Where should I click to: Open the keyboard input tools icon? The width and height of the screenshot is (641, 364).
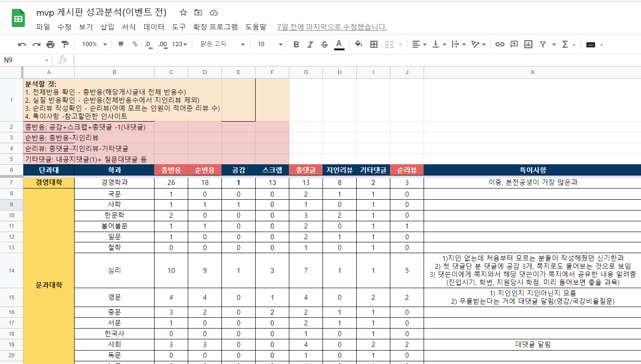tap(591, 44)
